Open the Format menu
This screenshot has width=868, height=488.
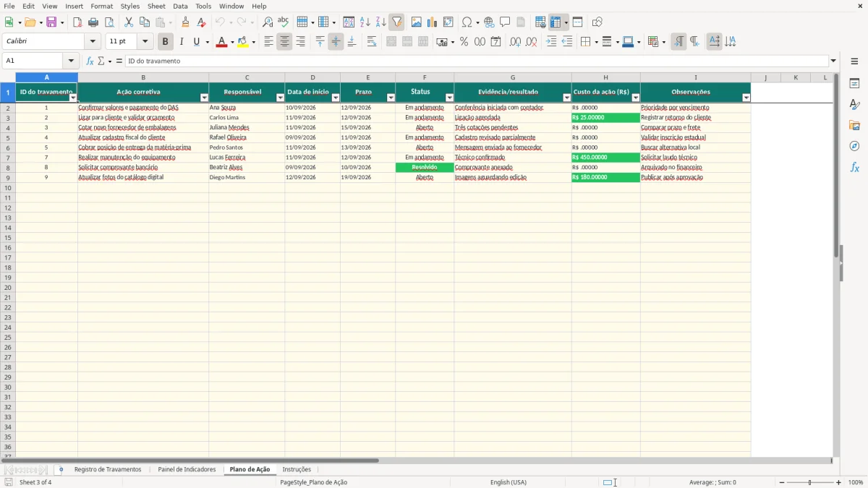tap(102, 6)
